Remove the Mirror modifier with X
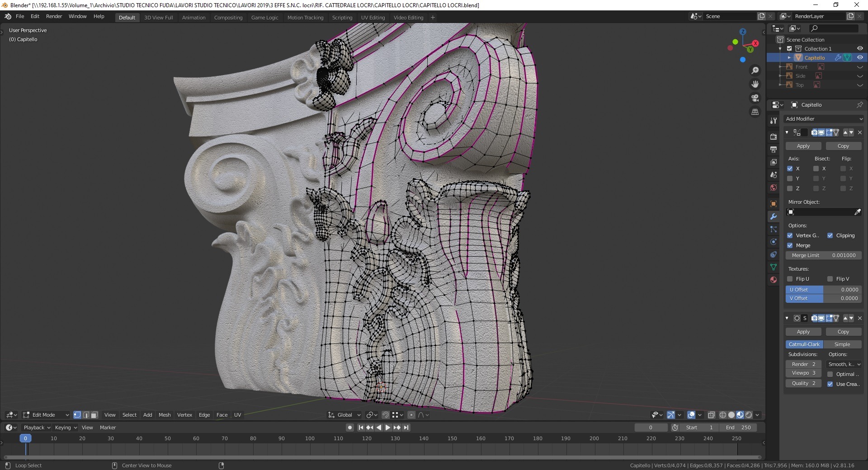Screen dimensions: 868x470 pyautogui.click(x=860, y=132)
